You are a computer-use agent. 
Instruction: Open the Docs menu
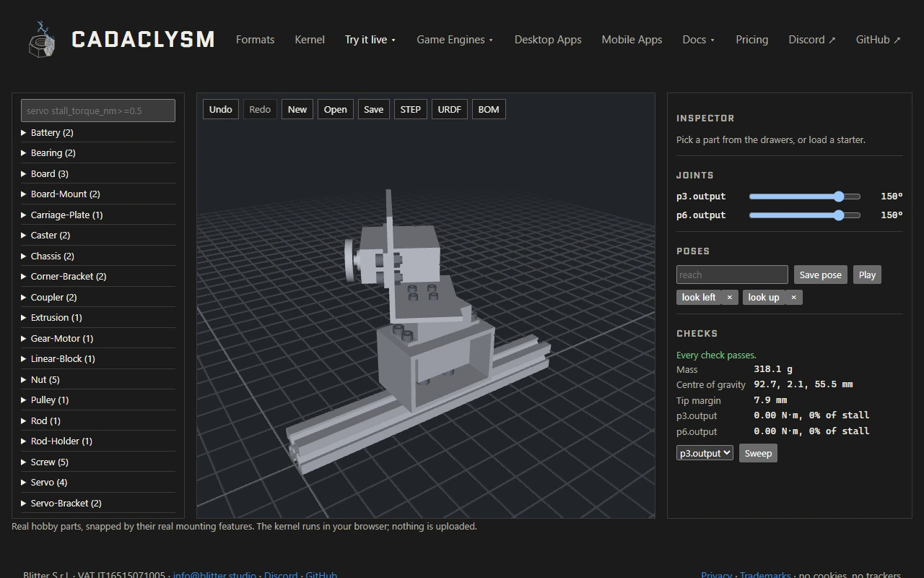click(x=698, y=40)
